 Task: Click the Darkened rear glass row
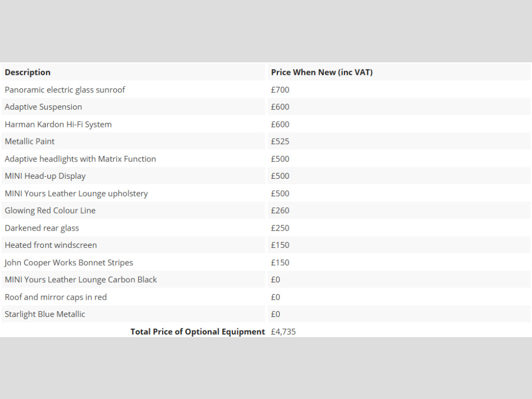[266, 228]
